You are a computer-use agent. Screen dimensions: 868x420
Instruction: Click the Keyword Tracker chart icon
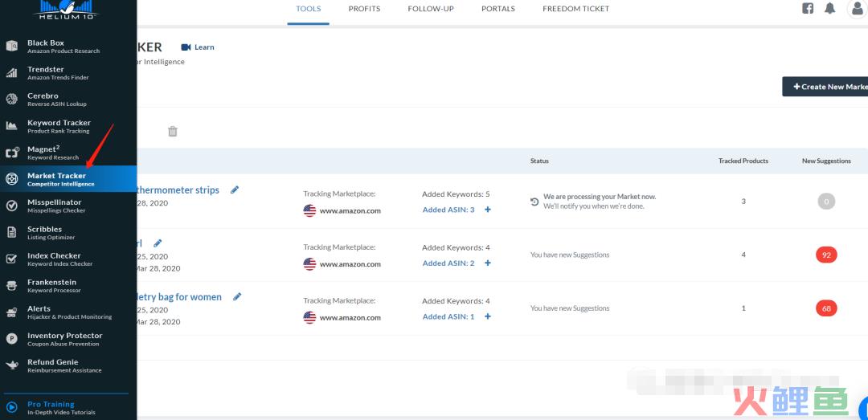point(11,125)
